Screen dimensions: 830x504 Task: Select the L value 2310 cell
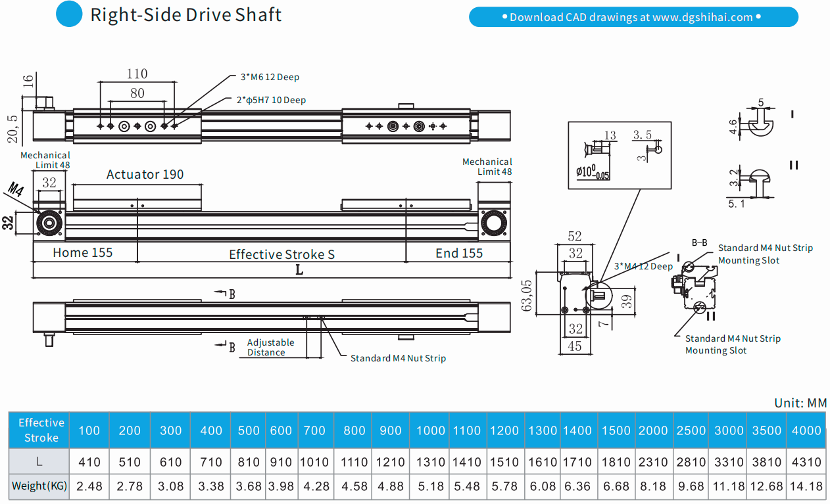pos(653,462)
